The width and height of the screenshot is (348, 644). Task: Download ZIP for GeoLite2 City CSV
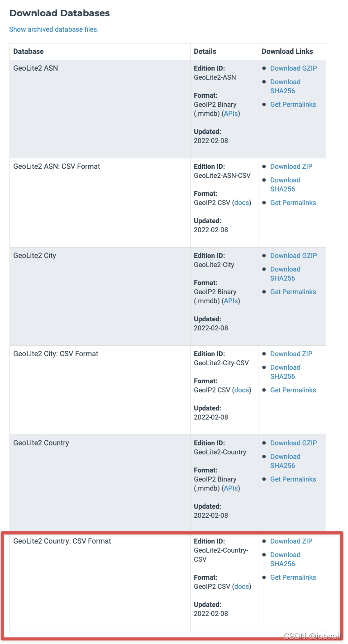[291, 354]
